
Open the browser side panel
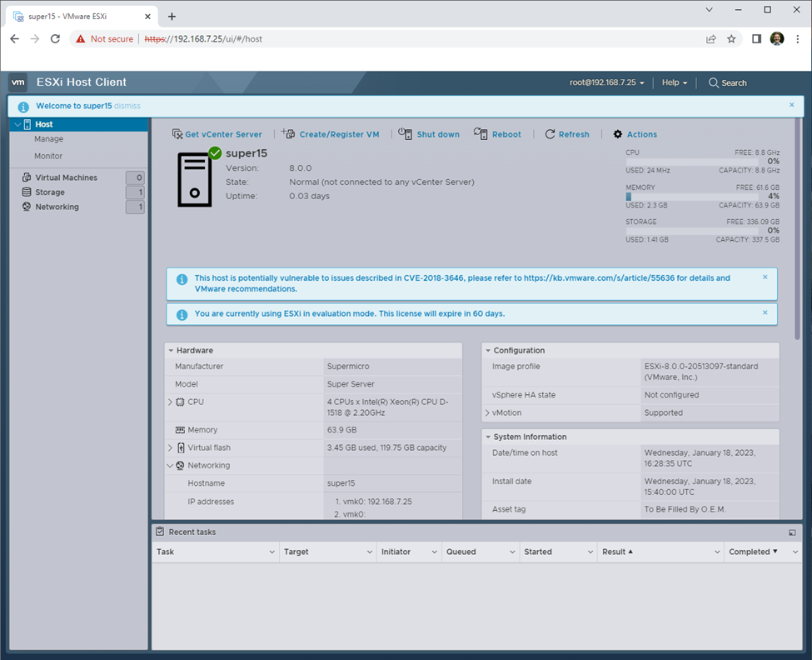(756, 39)
